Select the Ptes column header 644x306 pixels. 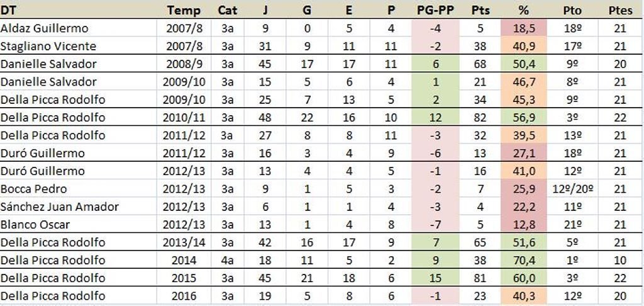coord(620,10)
